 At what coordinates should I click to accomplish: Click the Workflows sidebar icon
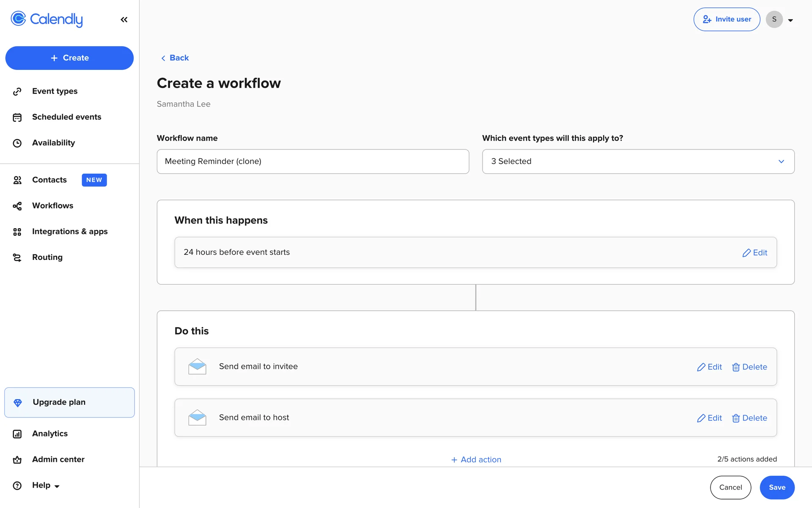17,206
